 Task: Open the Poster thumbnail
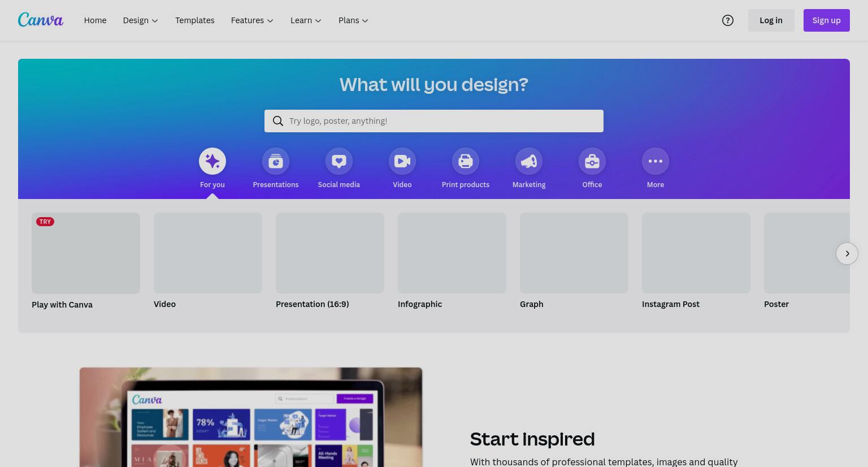point(807,253)
